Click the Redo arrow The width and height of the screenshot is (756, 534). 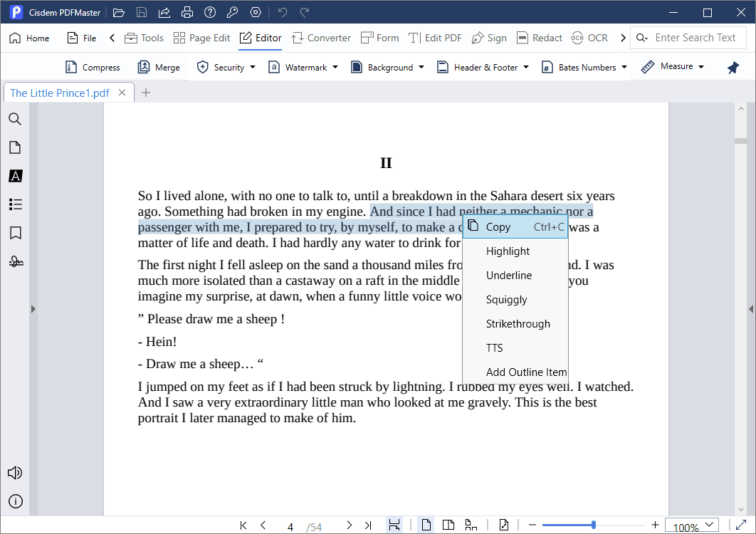click(x=305, y=13)
